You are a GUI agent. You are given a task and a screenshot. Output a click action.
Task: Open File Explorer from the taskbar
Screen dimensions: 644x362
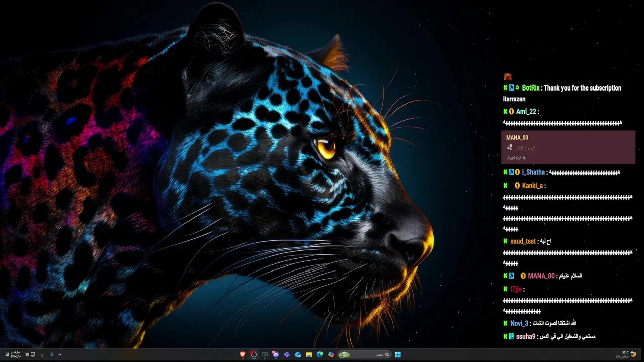point(309,354)
